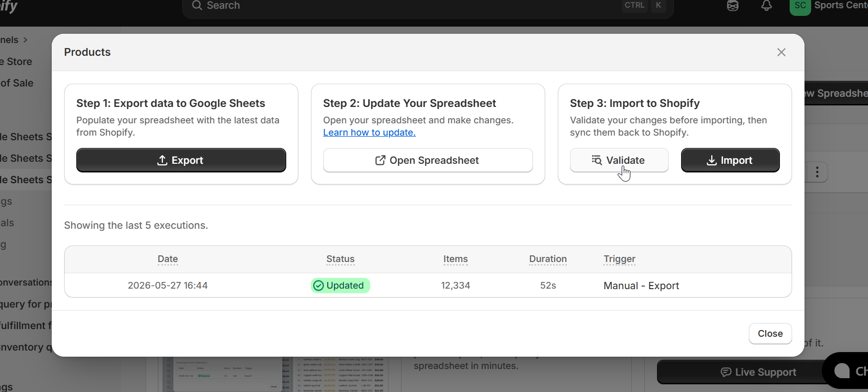Click the Export button in Step 1
The width and height of the screenshot is (868, 392).
pos(181,160)
